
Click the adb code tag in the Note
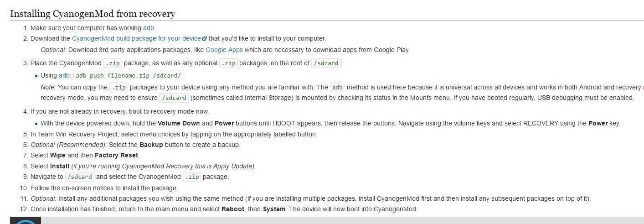click(337, 87)
